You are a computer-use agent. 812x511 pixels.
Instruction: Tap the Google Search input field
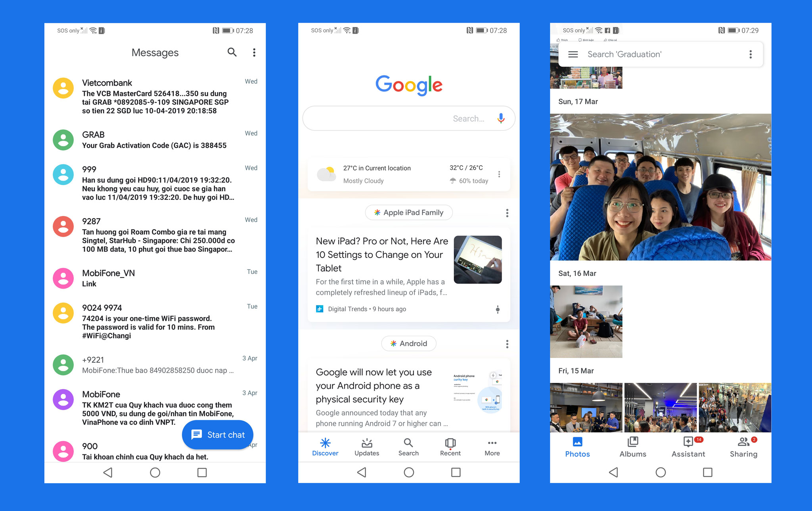(406, 117)
